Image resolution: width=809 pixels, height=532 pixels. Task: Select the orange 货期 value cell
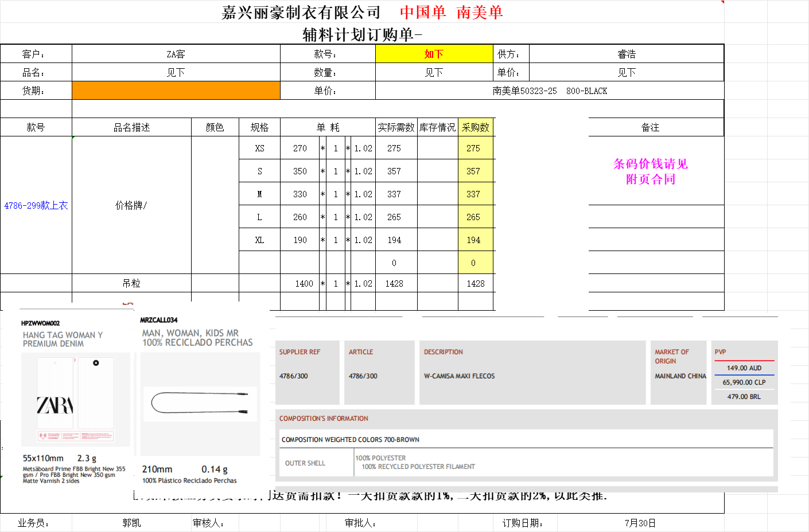click(176, 91)
